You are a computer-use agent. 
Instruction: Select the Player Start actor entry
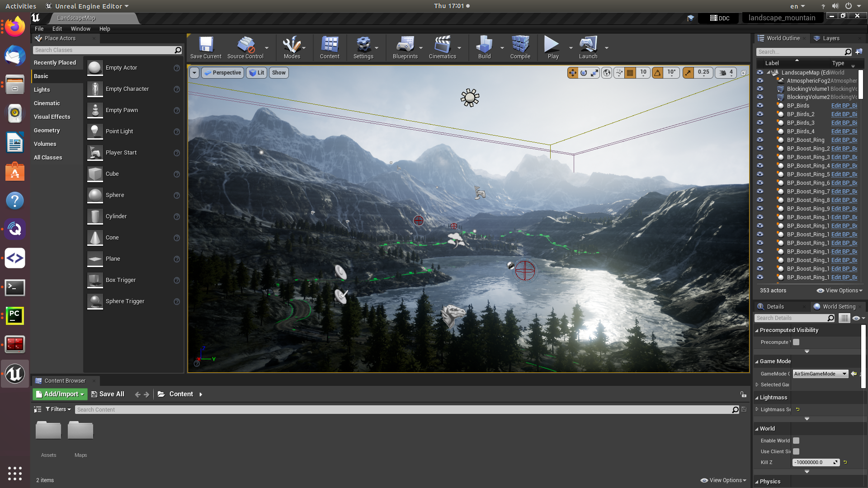(x=133, y=153)
